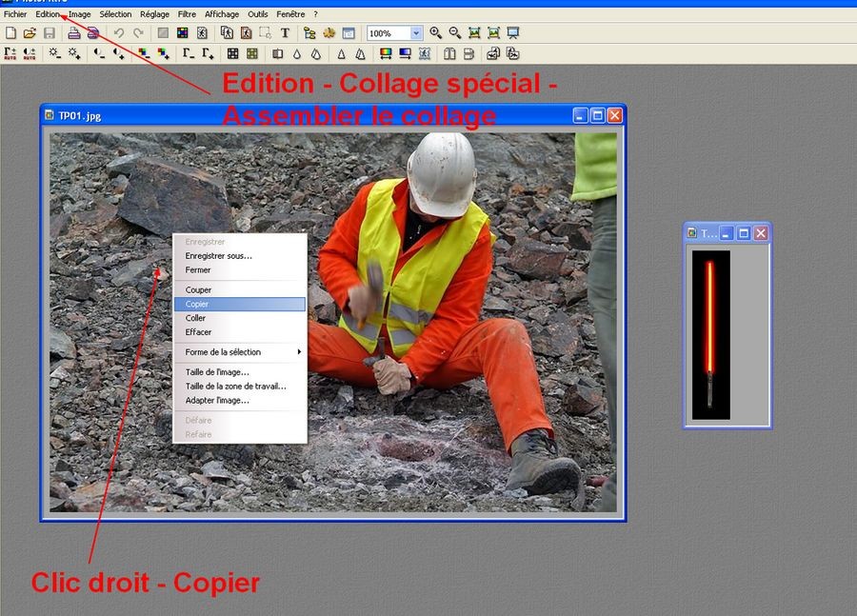Expand the Forme de la sélection submenu
The width and height of the screenshot is (857, 616).
[240, 352]
